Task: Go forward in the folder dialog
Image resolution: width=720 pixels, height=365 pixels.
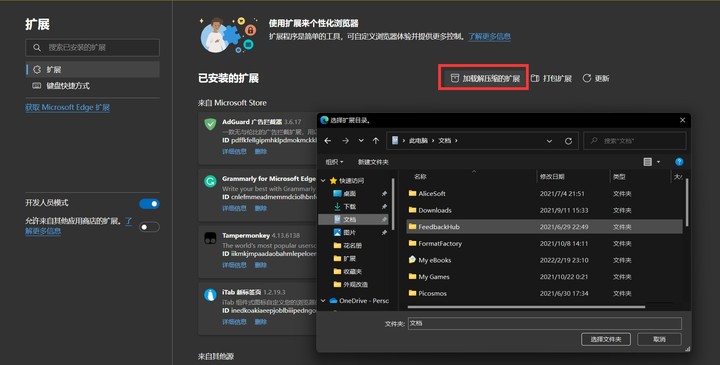Action: (345, 141)
